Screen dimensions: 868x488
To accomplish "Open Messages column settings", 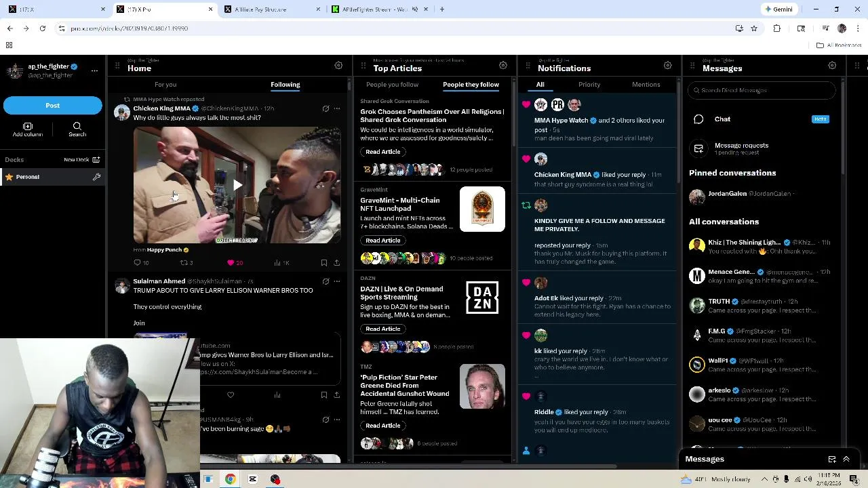I will point(832,65).
